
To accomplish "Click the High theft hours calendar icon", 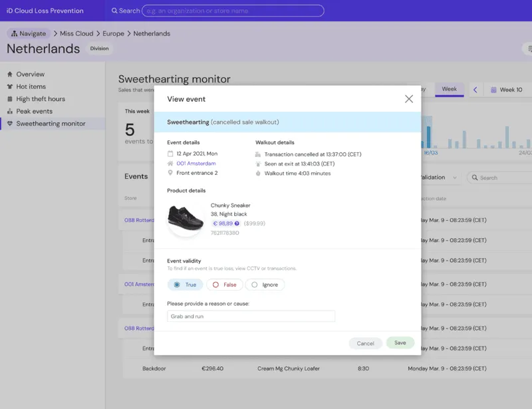I will (x=10, y=99).
